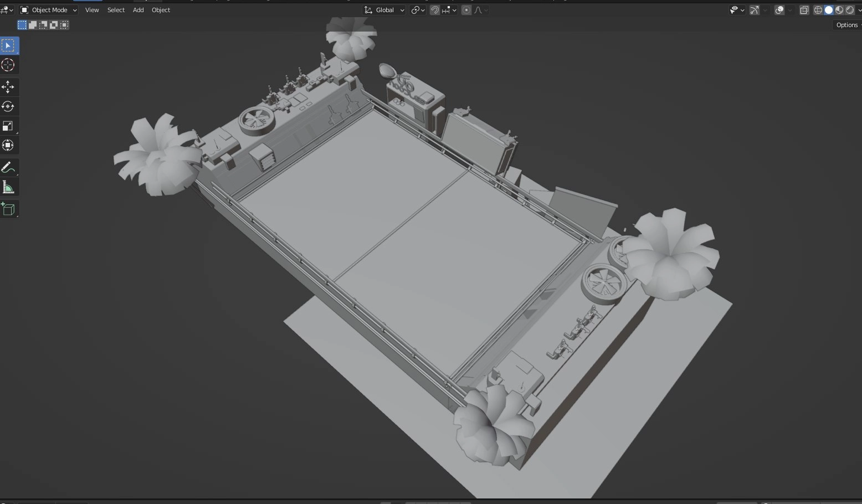This screenshot has height=504, width=862.
Task: Expand the pivot point dropdown
Action: tap(418, 10)
